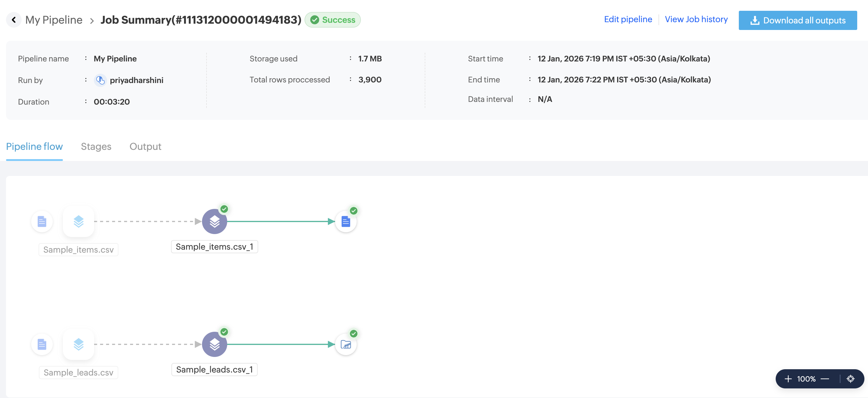
Task: Click the document destination icon for Sample_items
Action: tap(346, 221)
